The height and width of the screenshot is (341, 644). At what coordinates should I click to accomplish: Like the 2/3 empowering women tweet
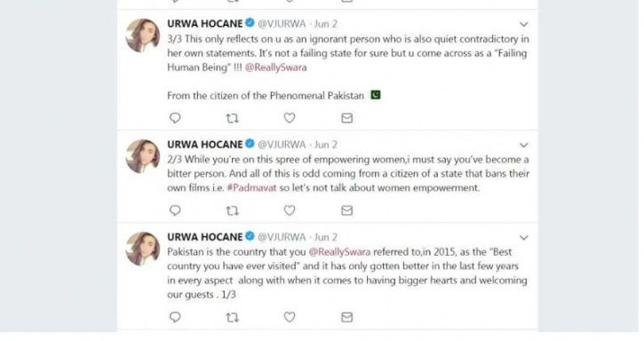click(x=290, y=210)
